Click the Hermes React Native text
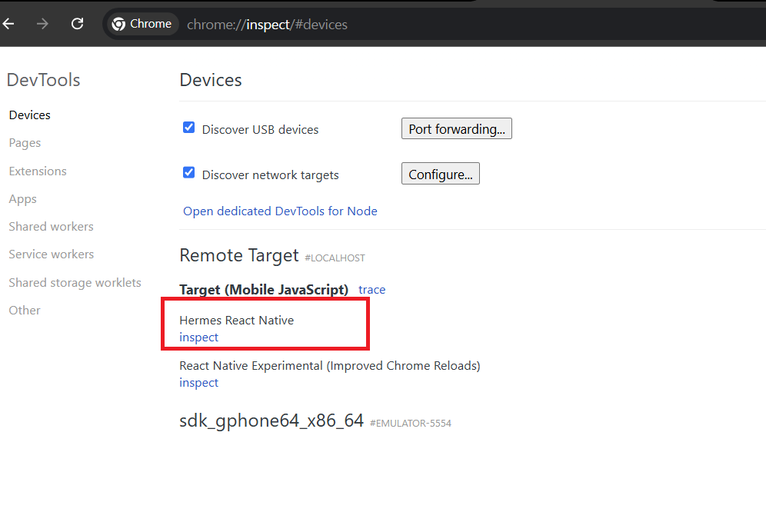766x532 pixels. tap(236, 321)
